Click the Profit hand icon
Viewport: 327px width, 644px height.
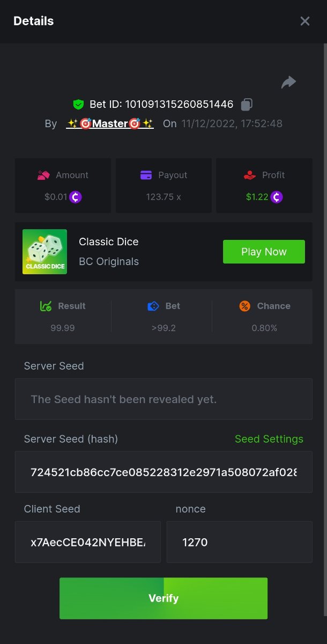click(x=249, y=175)
